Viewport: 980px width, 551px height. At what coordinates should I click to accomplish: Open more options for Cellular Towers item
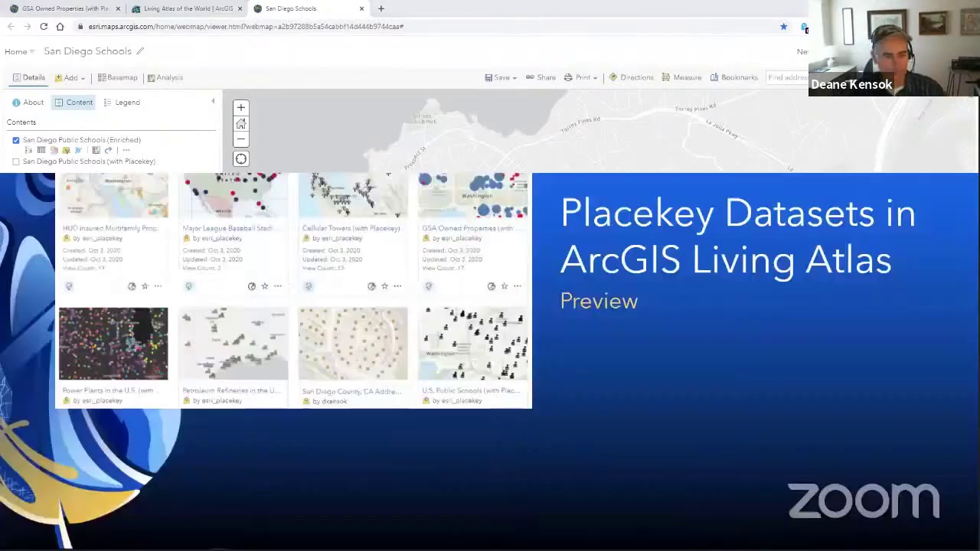(x=397, y=286)
